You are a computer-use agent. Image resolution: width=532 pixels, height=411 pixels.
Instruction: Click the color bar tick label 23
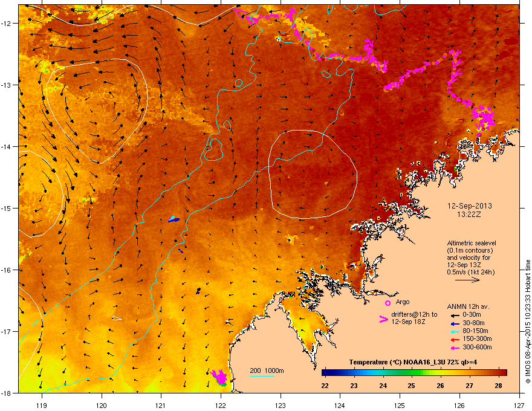pos(354,386)
